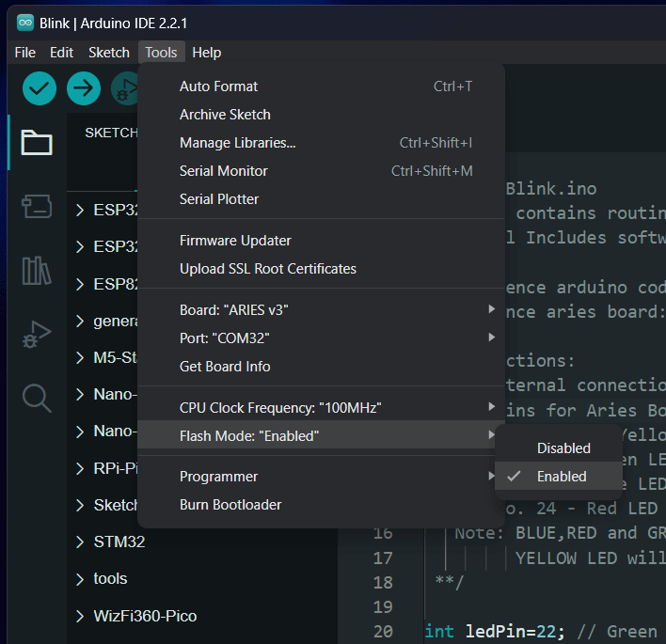Click the Arduino logo in title bar
This screenshot has height=644, width=666.
(x=25, y=23)
